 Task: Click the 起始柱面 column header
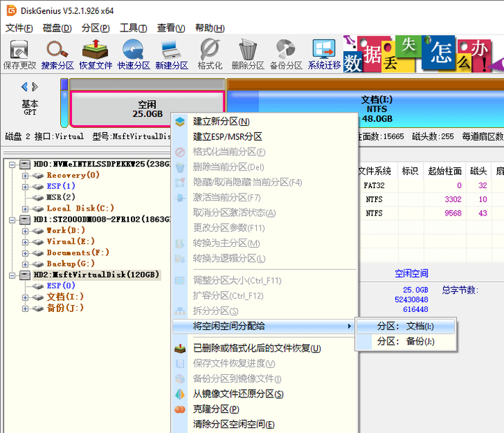444,171
